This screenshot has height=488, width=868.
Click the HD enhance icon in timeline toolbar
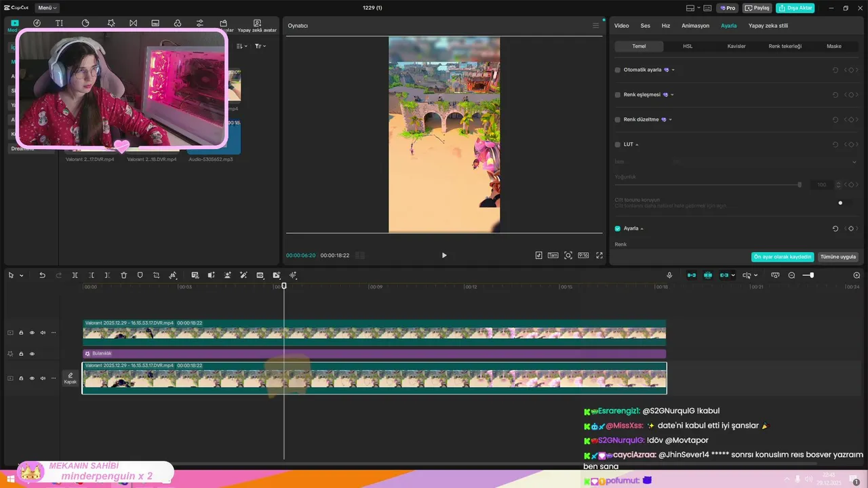pyautogui.click(x=260, y=275)
